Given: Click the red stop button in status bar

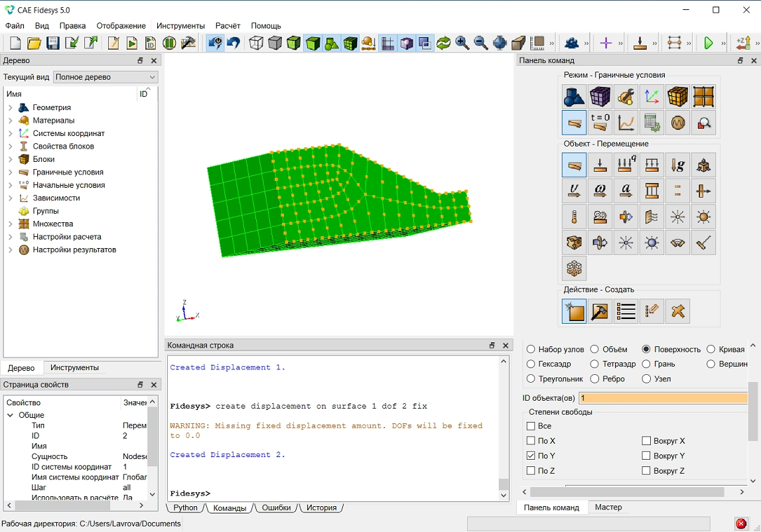Looking at the screenshot, I should click(x=740, y=523).
